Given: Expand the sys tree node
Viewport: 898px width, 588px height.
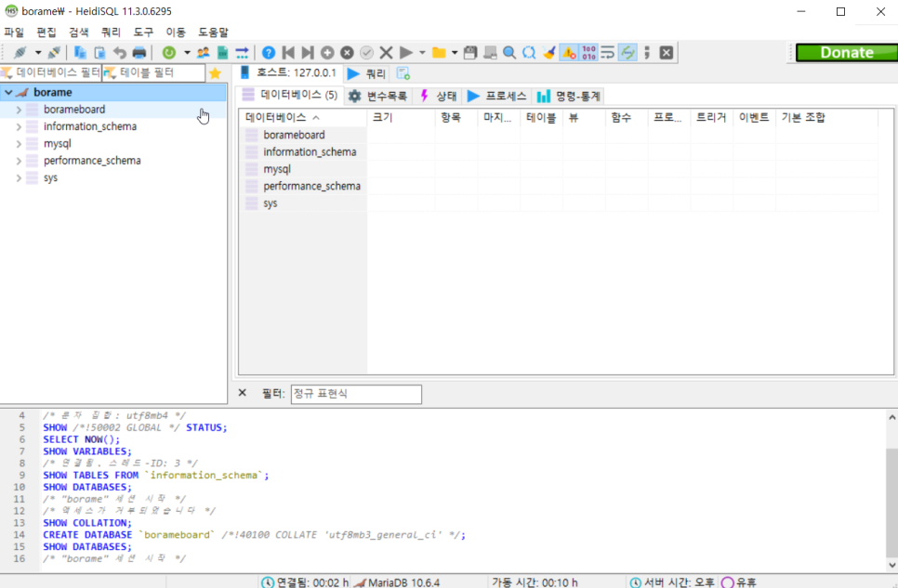Looking at the screenshot, I should (x=19, y=178).
